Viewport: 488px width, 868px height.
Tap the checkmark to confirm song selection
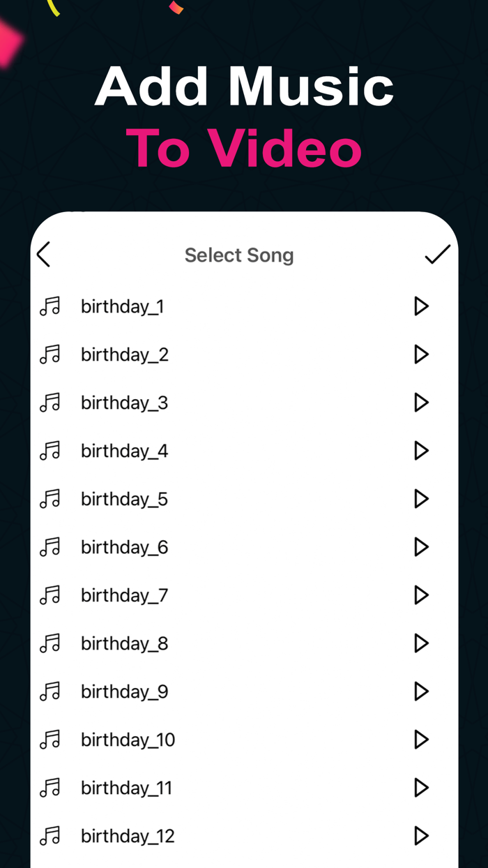[x=437, y=254]
